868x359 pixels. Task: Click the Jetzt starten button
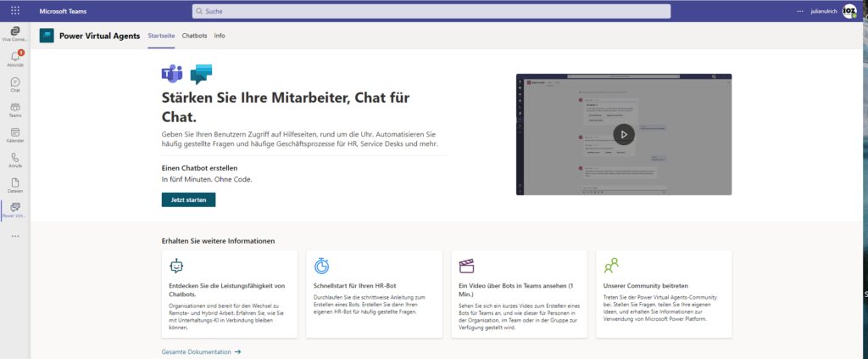188,199
